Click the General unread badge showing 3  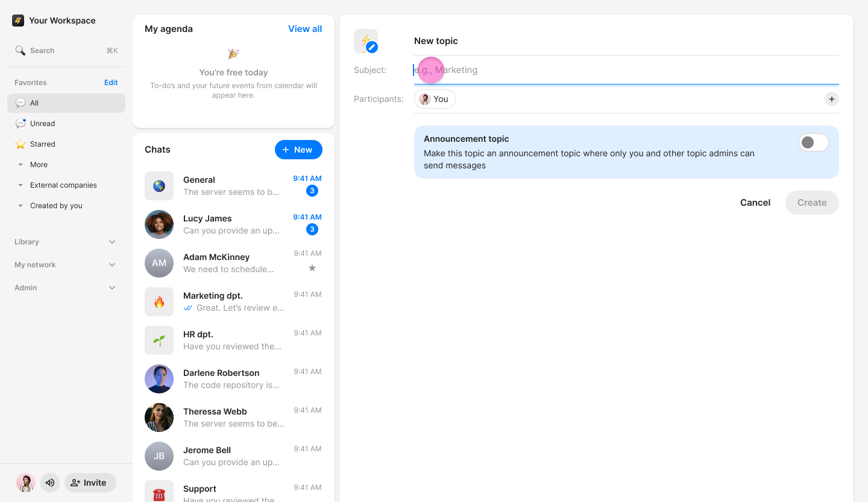tap(312, 191)
